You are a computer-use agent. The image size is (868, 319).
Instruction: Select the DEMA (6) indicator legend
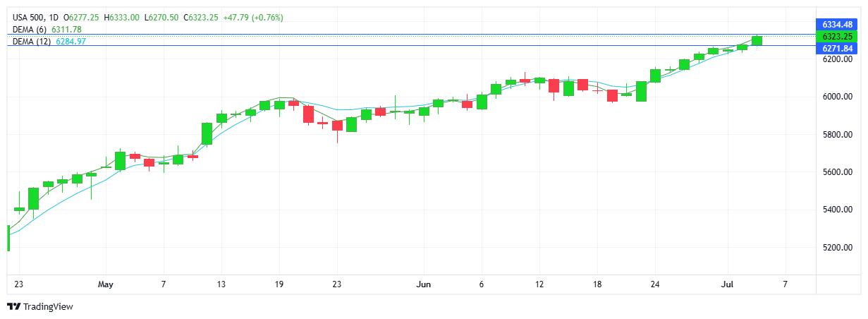point(29,29)
